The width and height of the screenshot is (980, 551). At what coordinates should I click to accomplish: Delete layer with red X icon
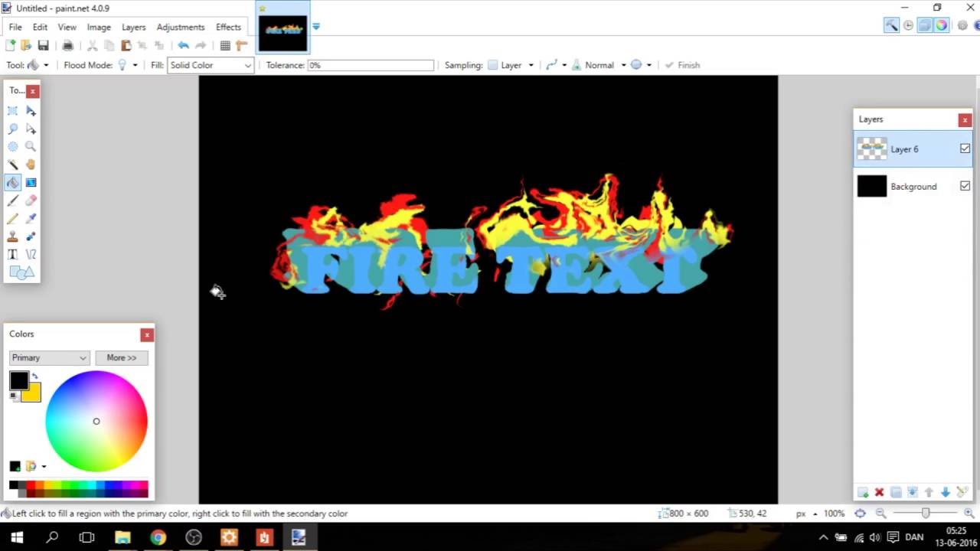tap(879, 492)
